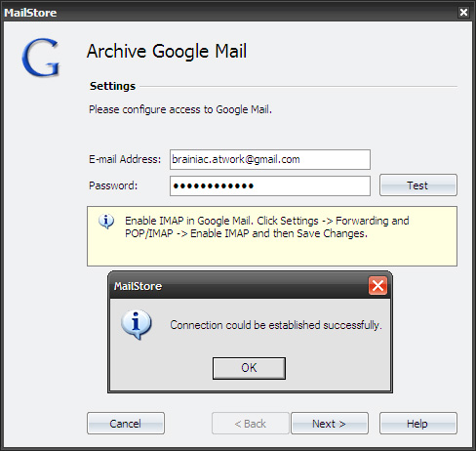Confirm the success message with the OK button
The image size is (476, 451).
click(x=249, y=368)
